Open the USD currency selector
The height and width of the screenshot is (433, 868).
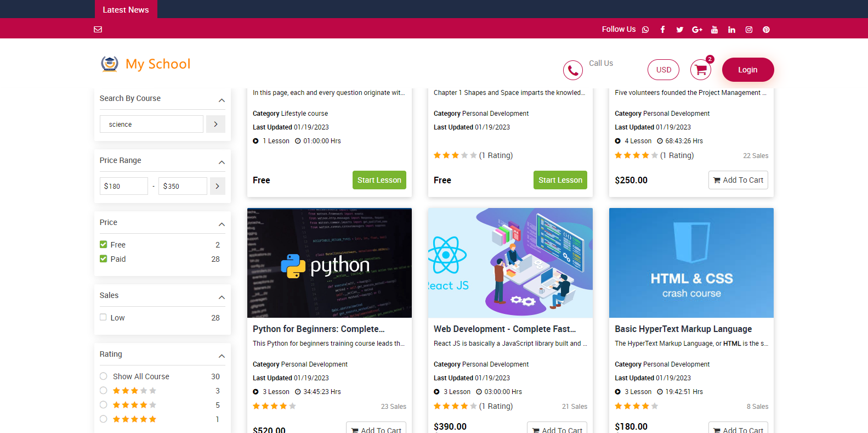(x=663, y=70)
